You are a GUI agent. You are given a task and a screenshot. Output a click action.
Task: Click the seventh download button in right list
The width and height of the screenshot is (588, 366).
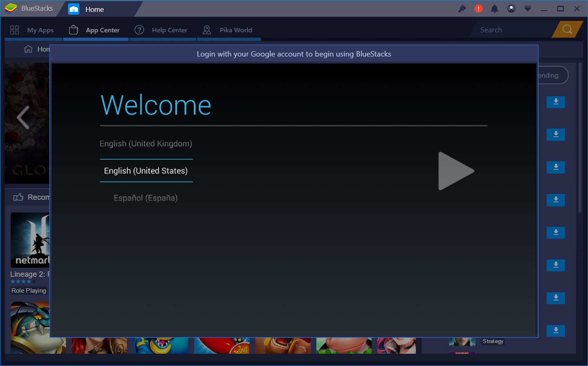tap(556, 298)
